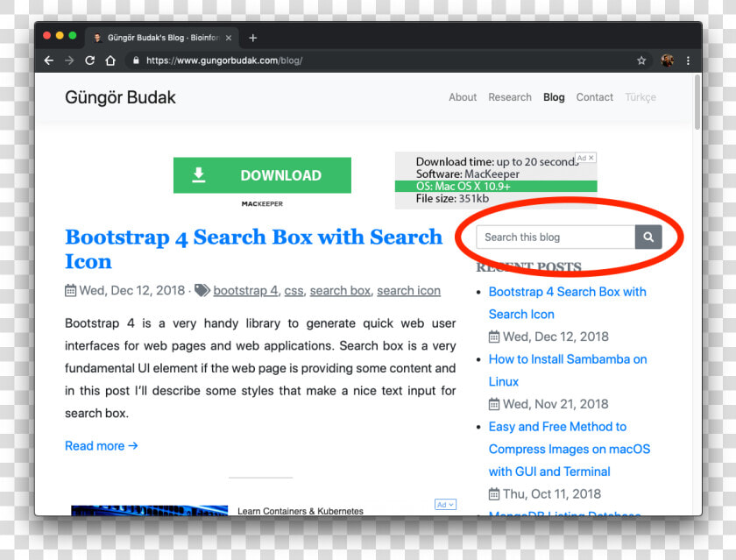Image resolution: width=736 pixels, height=560 pixels.
Task: Open the Blog nav item
Action: point(554,97)
